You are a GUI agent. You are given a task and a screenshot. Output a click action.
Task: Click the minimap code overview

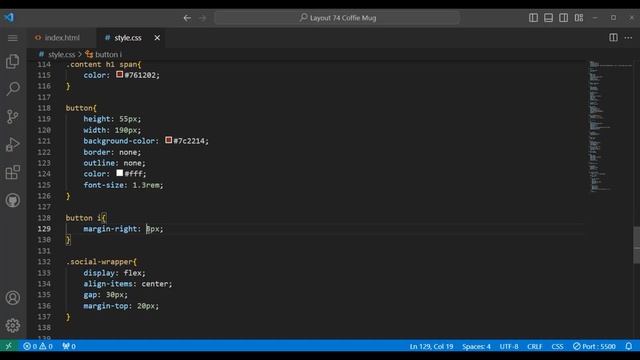click(610, 127)
